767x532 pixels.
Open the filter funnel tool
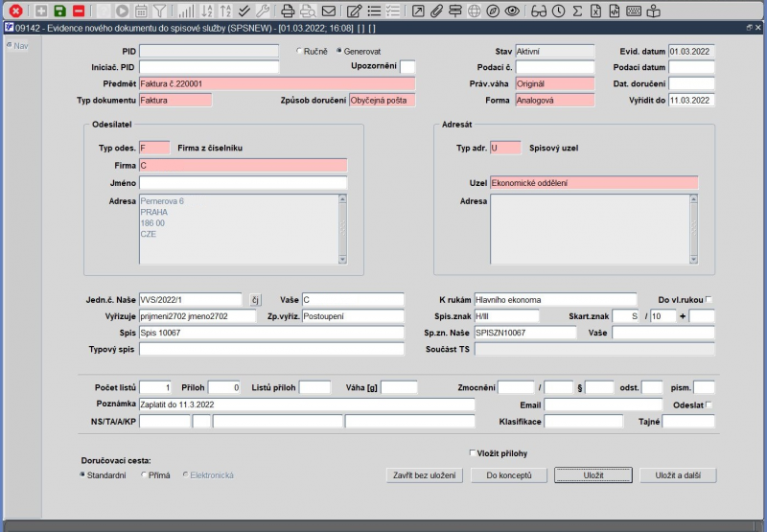tap(159, 11)
